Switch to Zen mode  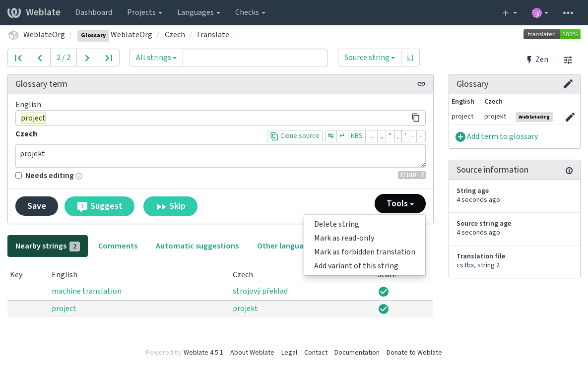537,60
